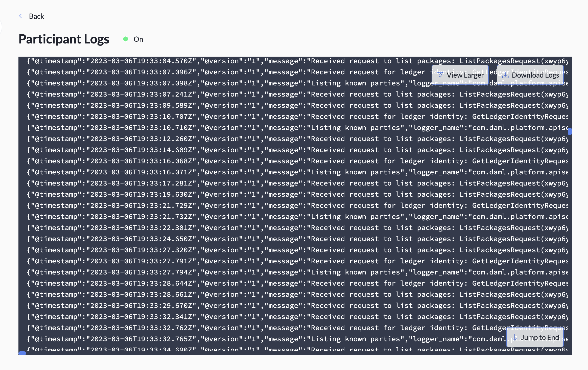588x370 pixels.
Task: Click the back arrow icon
Action: click(22, 16)
